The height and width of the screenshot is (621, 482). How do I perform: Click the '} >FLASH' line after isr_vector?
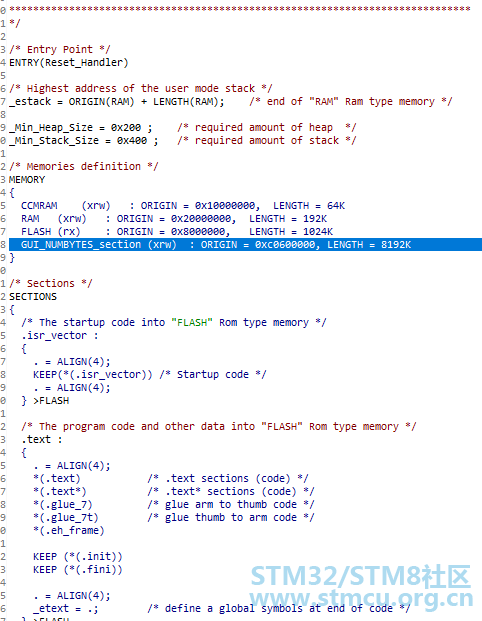tap(45, 401)
